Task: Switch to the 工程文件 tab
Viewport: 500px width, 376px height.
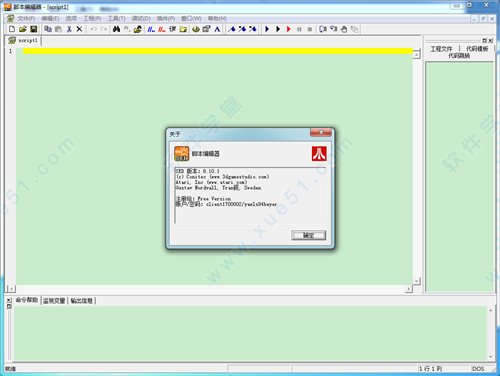Action: tap(441, 49)
